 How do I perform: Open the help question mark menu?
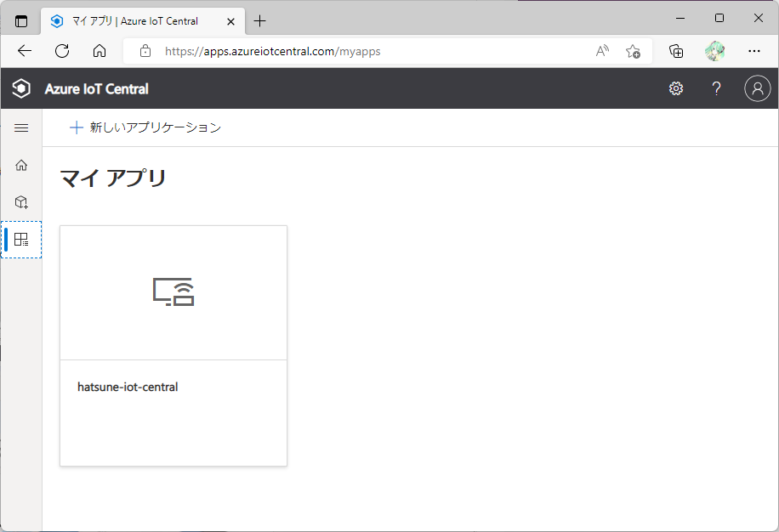point(716,88)
